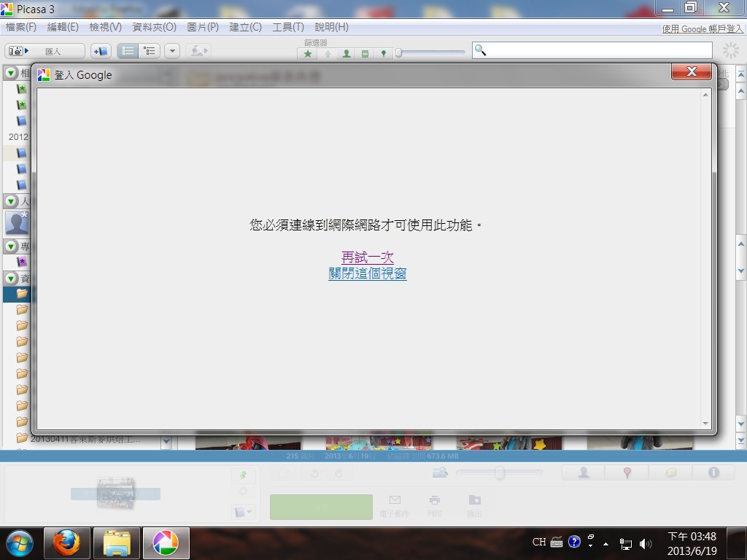Click the Picasa taskbar icon

click(x=166, y=542)
